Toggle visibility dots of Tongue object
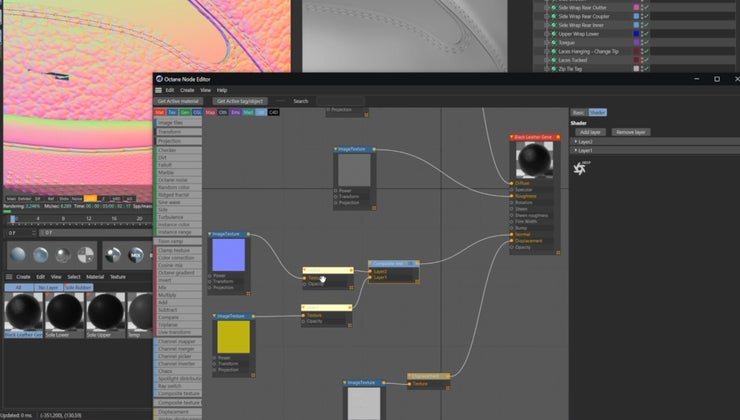This screenshot has width=740, height=420. click(x=642, y=42)
